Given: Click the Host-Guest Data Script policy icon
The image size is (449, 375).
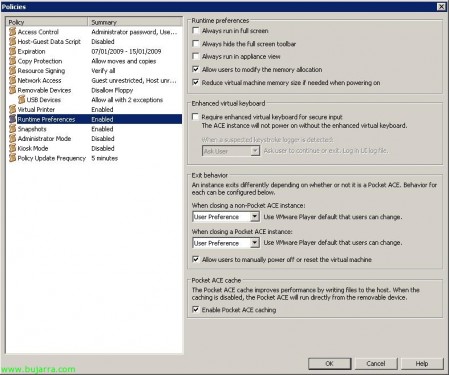Looking at the screenshot, I should pyautogui.click(x=12, y=41).
